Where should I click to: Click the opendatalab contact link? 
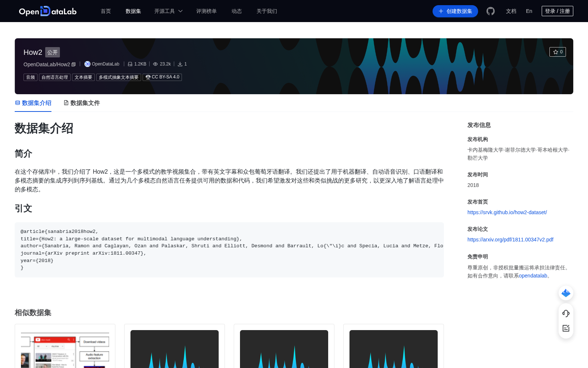[x=533, y=276]
